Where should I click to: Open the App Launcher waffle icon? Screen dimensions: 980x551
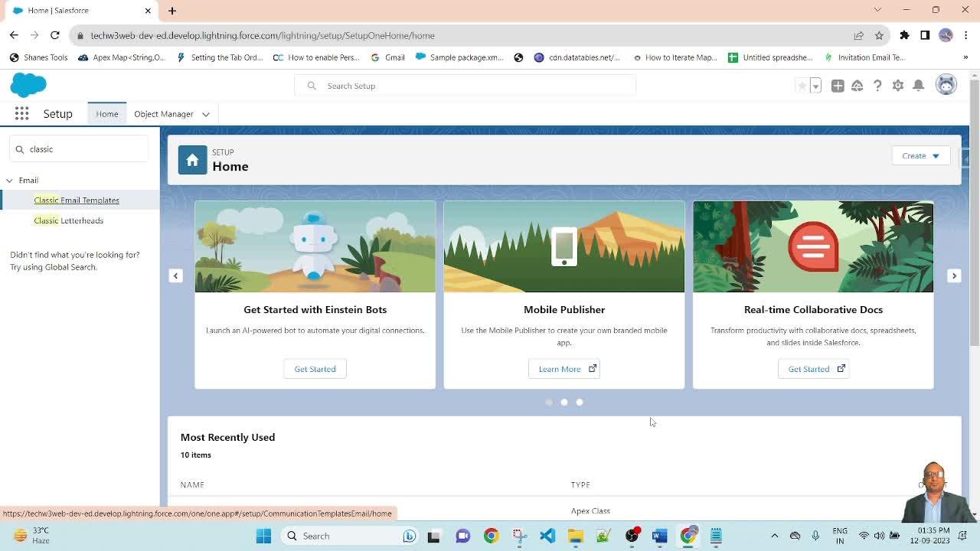21,113
